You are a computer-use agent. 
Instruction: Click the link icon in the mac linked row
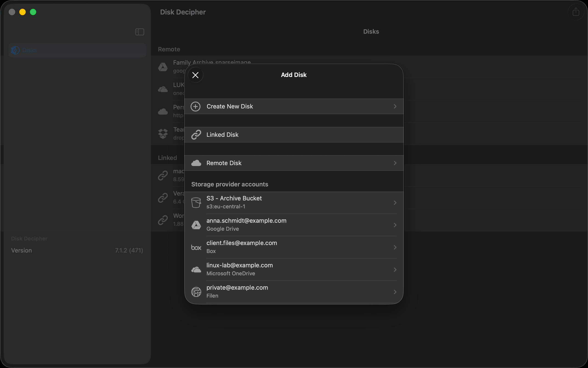pyautogui.click(x=163, y=175)
